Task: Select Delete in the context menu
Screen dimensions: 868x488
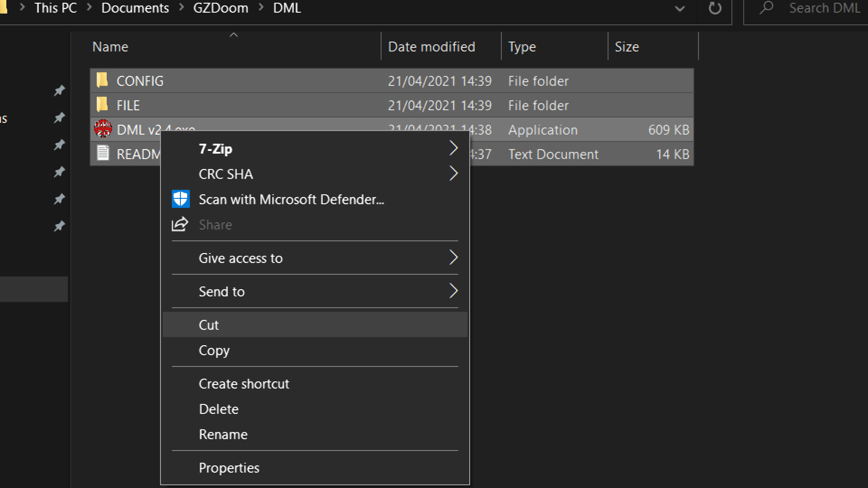Action: point(219,409)
